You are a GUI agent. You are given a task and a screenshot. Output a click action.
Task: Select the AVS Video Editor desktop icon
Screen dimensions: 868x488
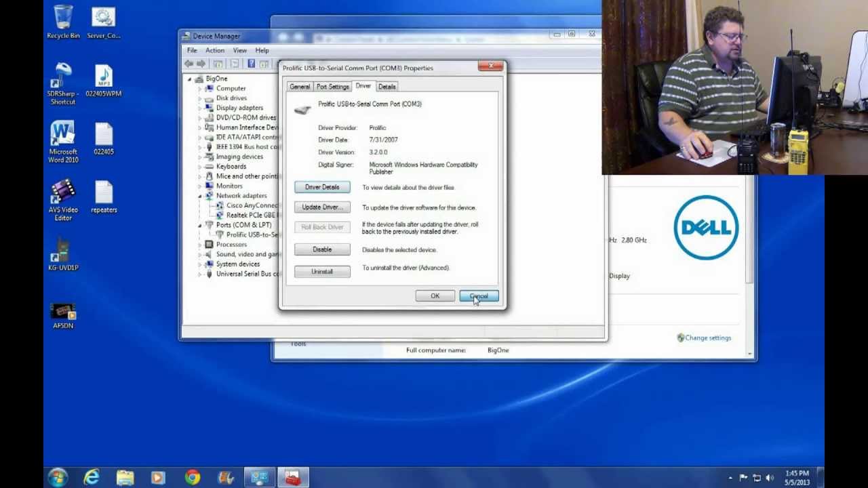63,200
